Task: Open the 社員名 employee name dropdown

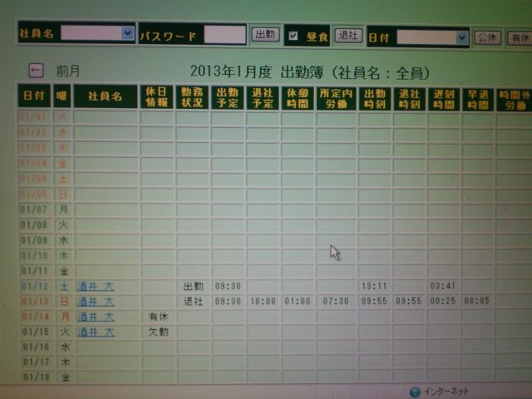Action: pyautogui.click(x=97, y=33)
